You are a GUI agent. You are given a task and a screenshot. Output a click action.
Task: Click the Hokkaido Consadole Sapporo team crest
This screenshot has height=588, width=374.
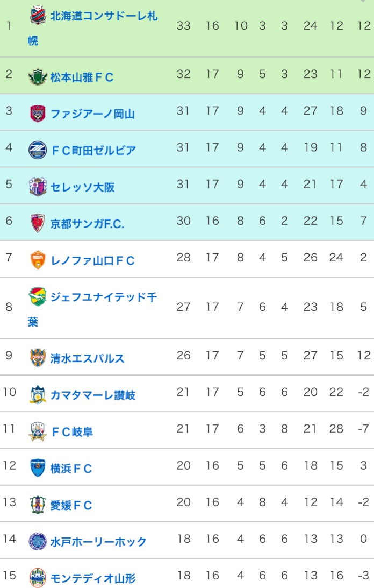point(38,16)
